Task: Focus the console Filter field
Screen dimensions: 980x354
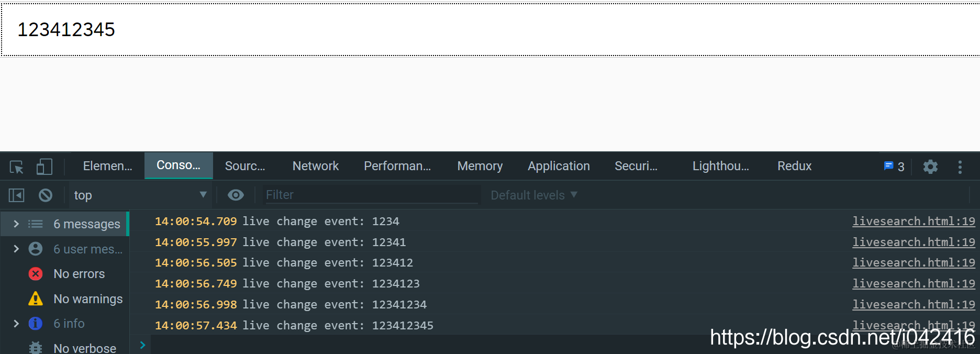Action: [372, 195]
